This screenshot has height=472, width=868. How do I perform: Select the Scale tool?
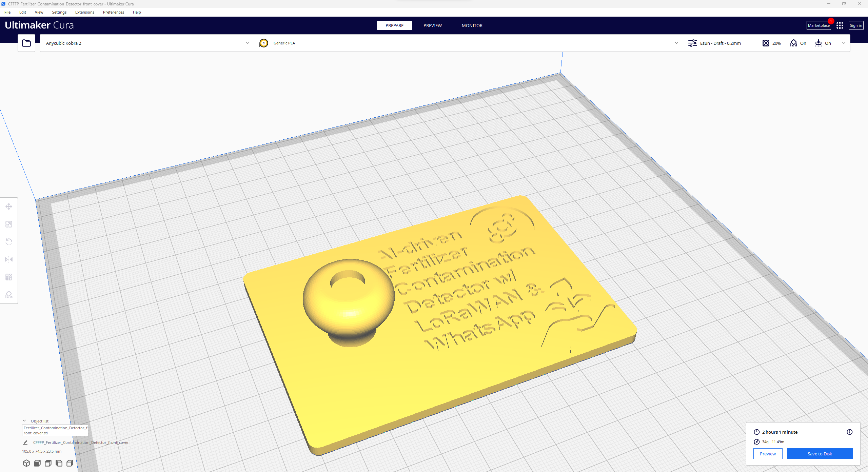(9, 224)
